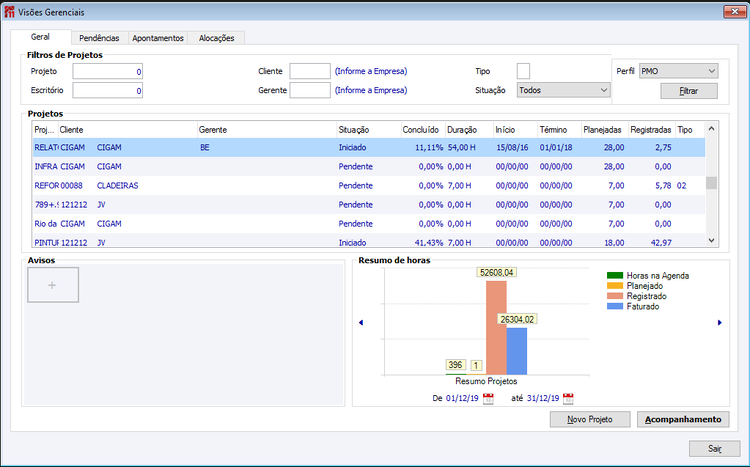Image resolution: width=750 pixels, height=467 pixels.
Task: Click the Horas na Agenda green legend swatch
Action: click(615, 276)
